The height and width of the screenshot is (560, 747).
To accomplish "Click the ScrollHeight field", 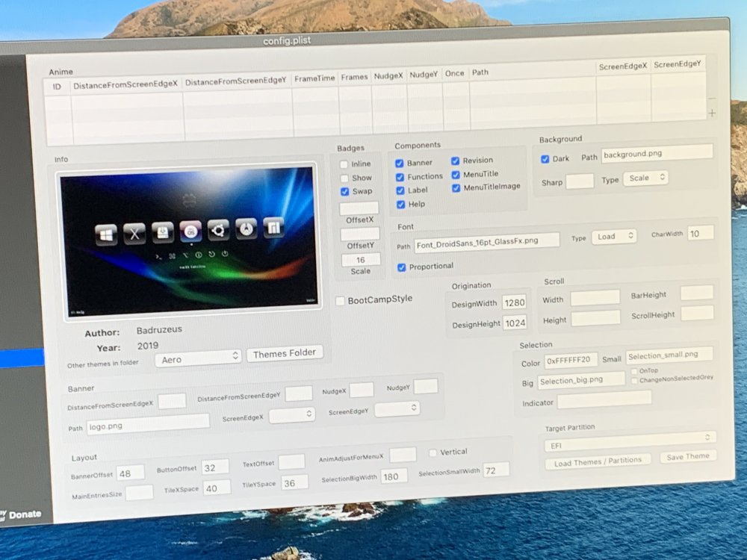I will pyautogui.click(x=698, y=314).
